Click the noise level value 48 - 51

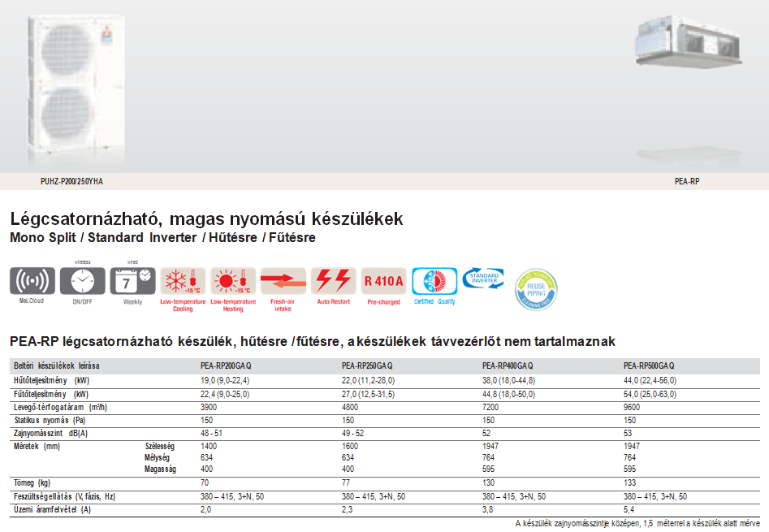tap(211, 434)
